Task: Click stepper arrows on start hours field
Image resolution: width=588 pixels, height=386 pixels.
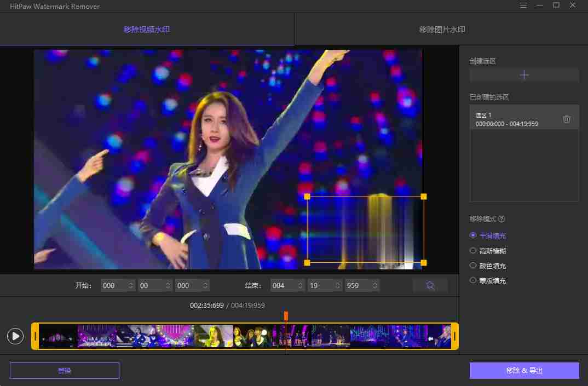Action: (x=131, y=285)
